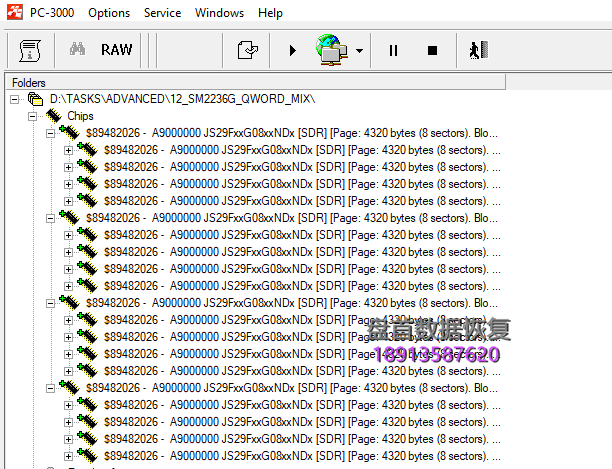Viewport: 612px width, 469px height.
Task: Click the Folders panel header
Action: point(29,82)
